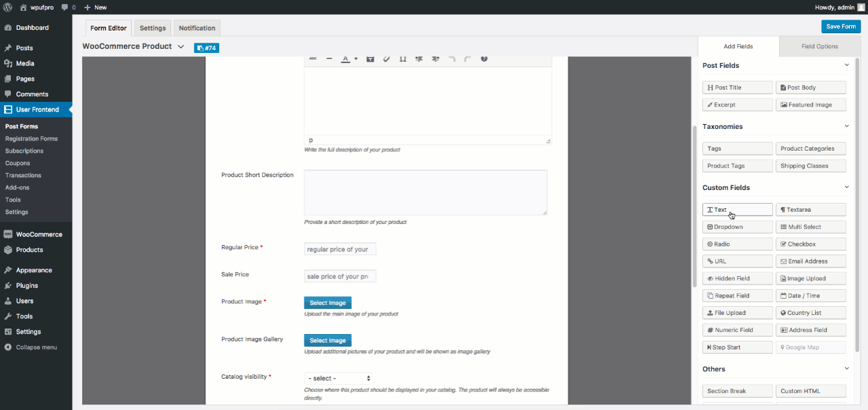Add a Section Break
This screenshot has height=410, width=868.
tap(738, 391)
